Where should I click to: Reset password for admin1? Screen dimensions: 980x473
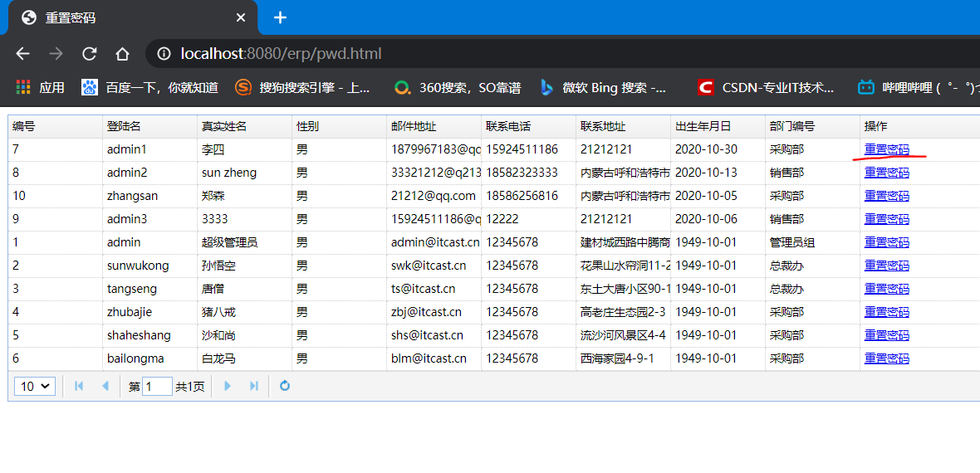click(x=886, y=149)
